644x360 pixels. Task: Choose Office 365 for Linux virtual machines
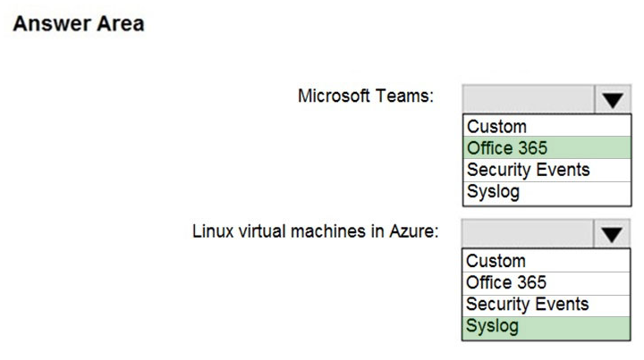(507, 282)
